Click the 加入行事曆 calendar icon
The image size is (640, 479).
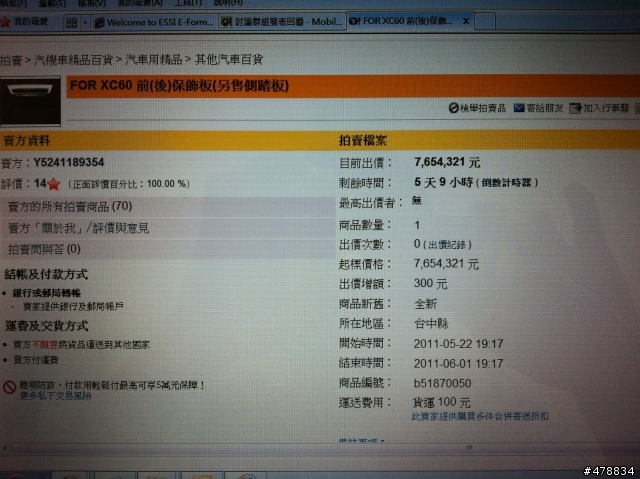point(575,108)
